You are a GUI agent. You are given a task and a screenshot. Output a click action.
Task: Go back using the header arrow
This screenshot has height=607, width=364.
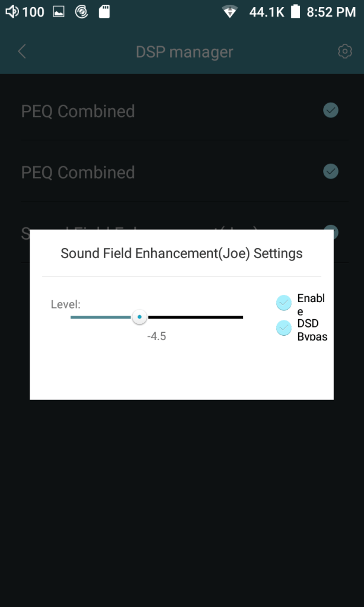coord(22,52)
